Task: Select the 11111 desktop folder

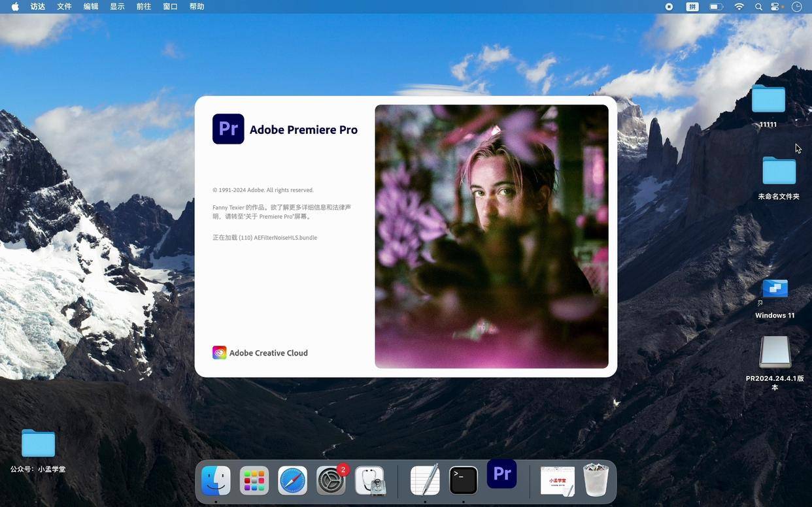Action: click(x=768, y=105)
